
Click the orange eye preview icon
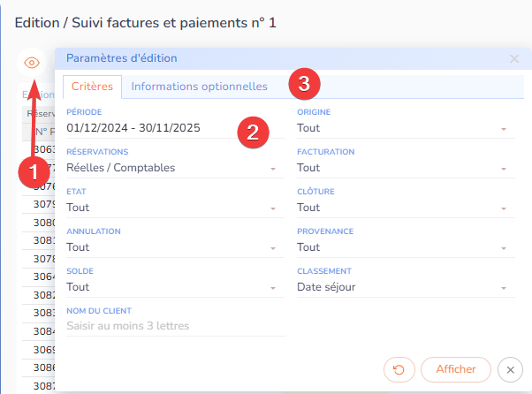(32, 63)
